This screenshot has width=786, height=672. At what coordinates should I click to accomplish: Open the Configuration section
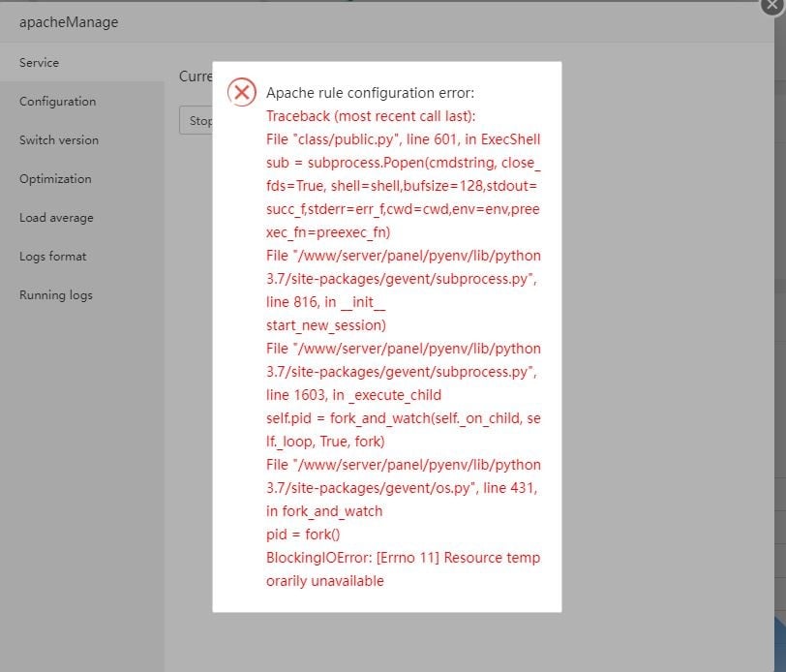pos(57,101)
